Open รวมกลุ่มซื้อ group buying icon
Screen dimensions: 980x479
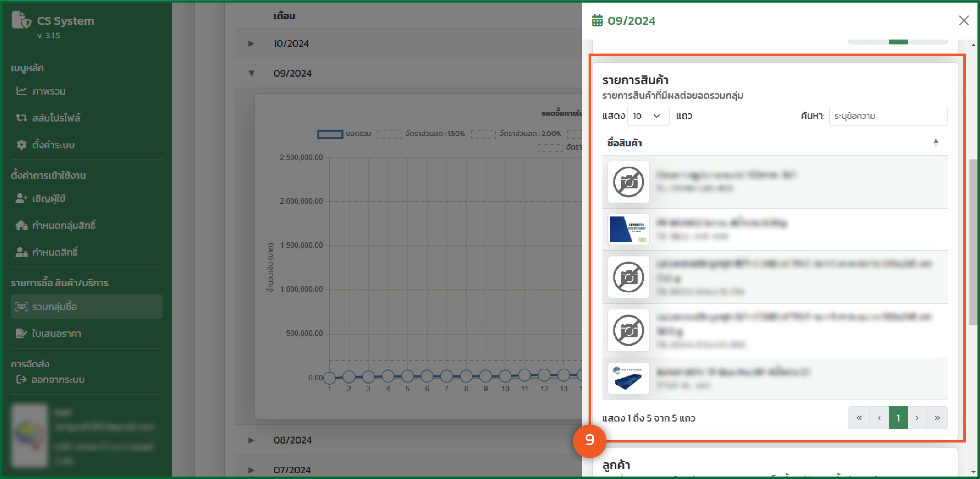point(21,307)
